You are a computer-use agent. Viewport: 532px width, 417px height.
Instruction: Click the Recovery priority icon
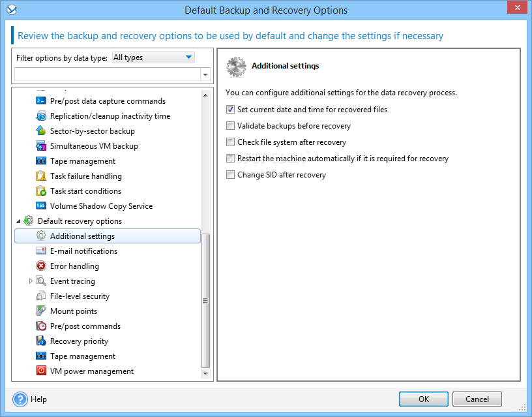click(x=41, y=341)
